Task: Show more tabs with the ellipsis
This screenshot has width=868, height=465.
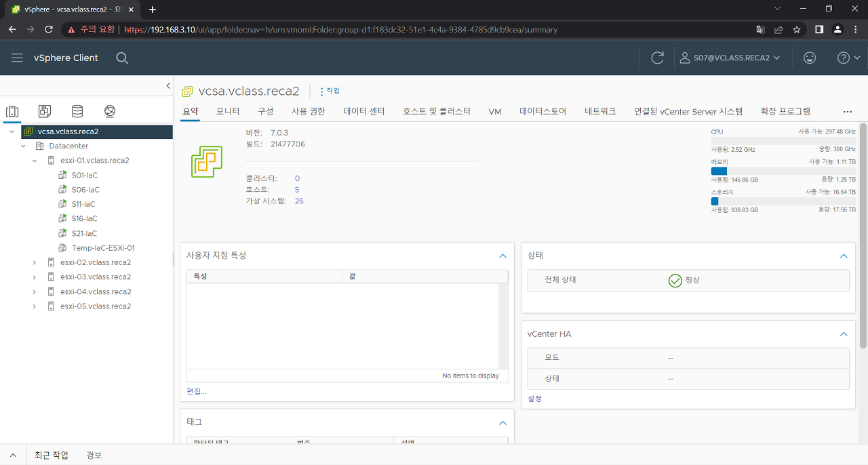Action: point(848,111)
